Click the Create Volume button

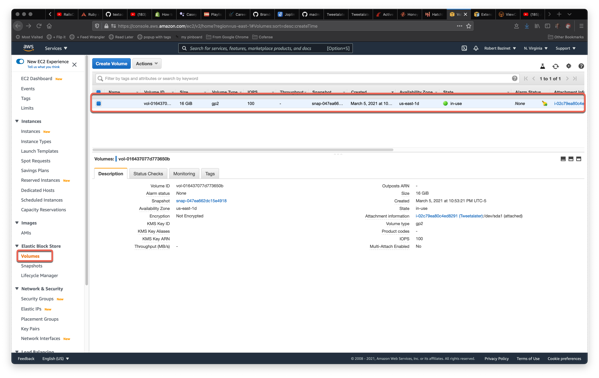[x=111, y=63]
